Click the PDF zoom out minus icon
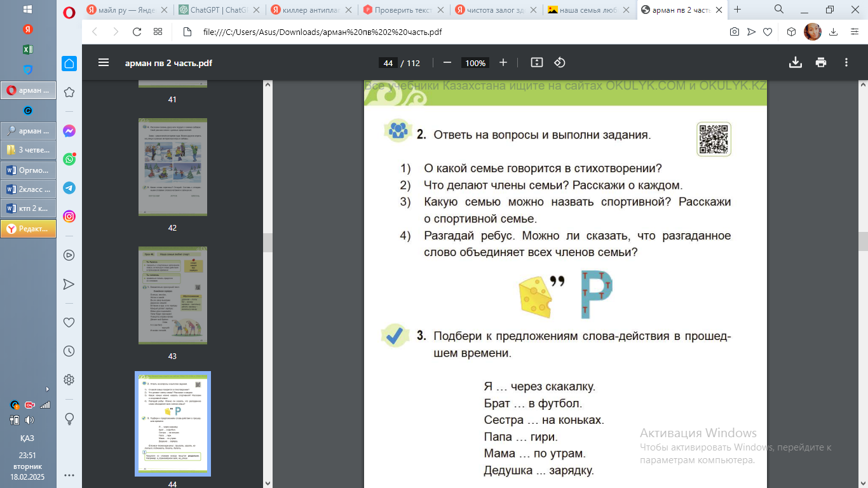The width and height of the screenshot is (868, 488). [x=447, y=63]
